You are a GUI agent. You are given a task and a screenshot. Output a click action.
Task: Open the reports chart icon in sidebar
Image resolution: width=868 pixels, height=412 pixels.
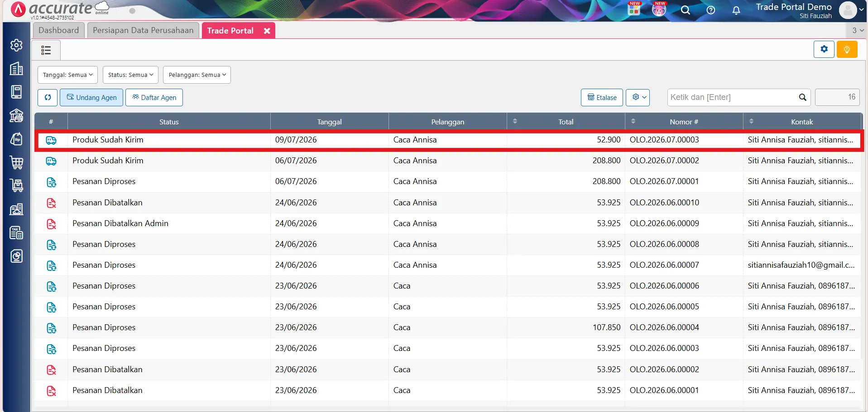tap(16, 256)
